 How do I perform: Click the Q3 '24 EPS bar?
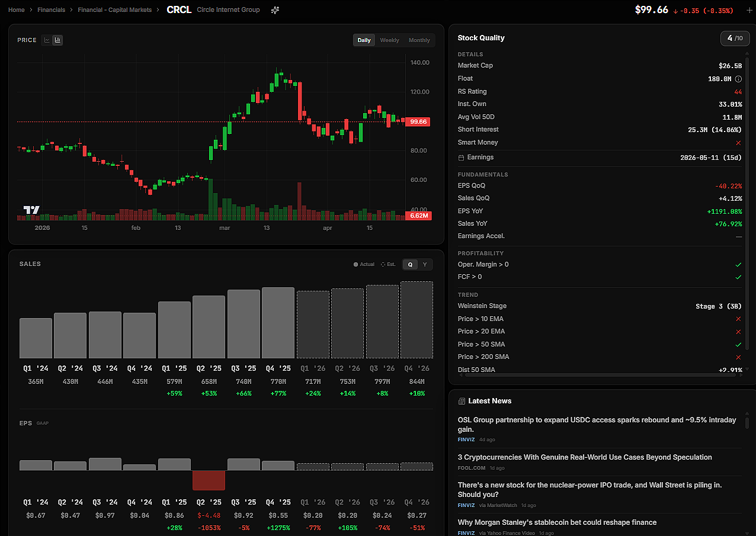tap(105, 464)
